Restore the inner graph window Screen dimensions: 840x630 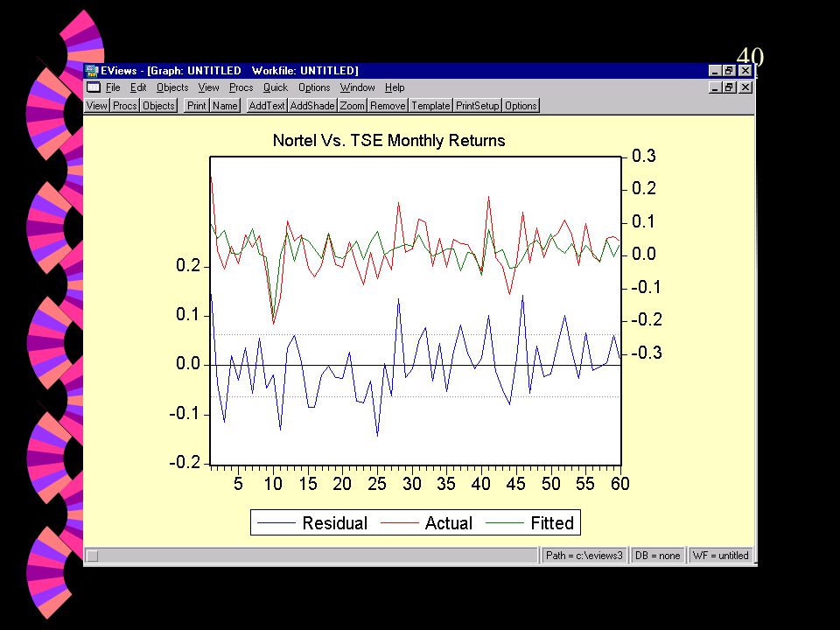coord(729,87)
